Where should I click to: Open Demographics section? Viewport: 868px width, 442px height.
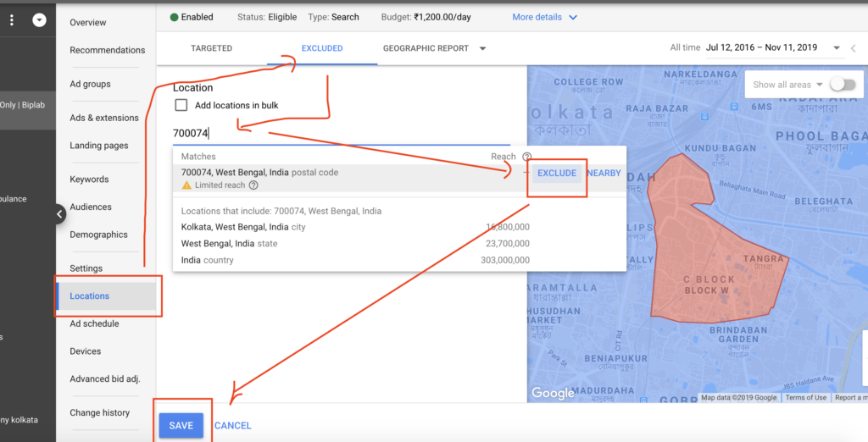coord(98,235)
